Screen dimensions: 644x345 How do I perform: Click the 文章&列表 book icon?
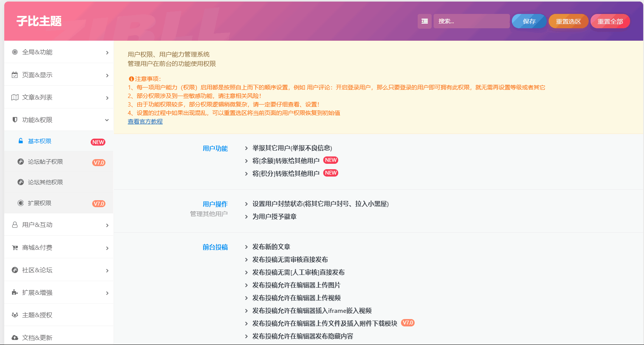(x=15, y=97)
